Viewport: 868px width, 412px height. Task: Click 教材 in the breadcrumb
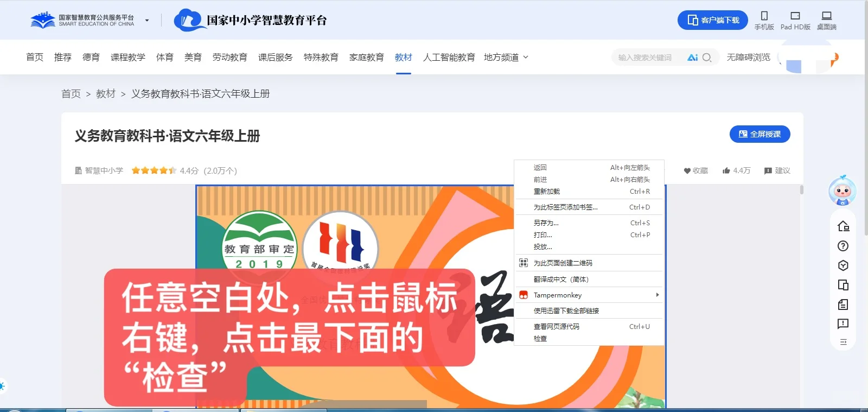pyautogui.click(x=106, y=94)
